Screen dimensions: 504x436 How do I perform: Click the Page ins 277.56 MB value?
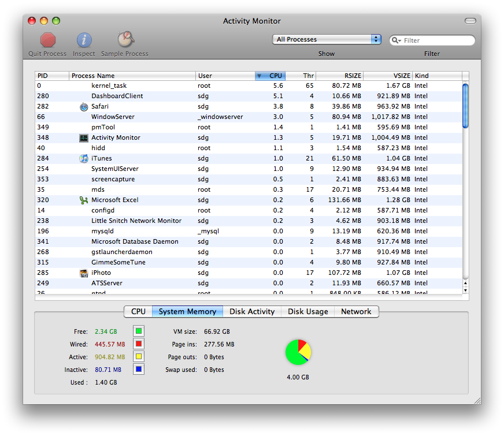(x=219, y=345)
